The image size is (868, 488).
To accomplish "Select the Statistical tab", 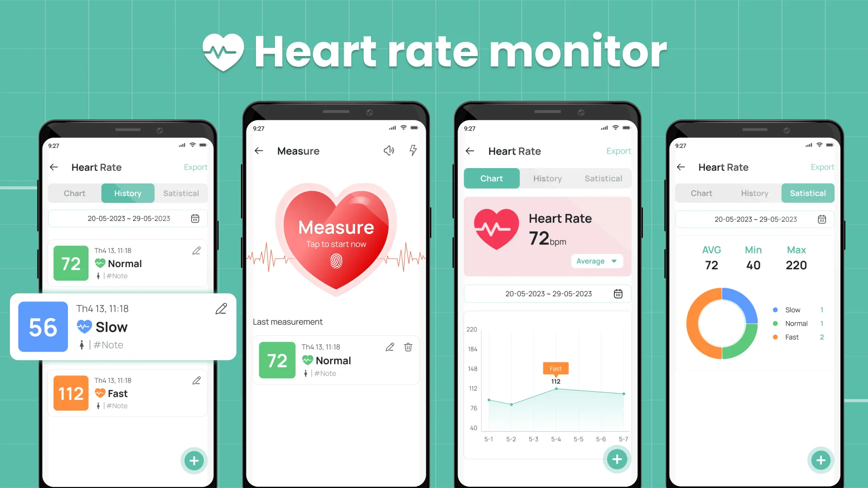I will [808, 193].
